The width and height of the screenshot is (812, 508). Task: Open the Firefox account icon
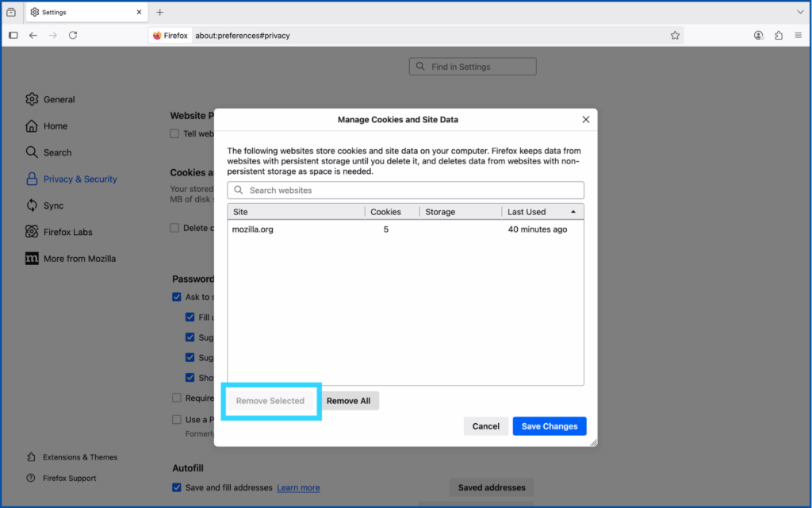coord(759,36)
